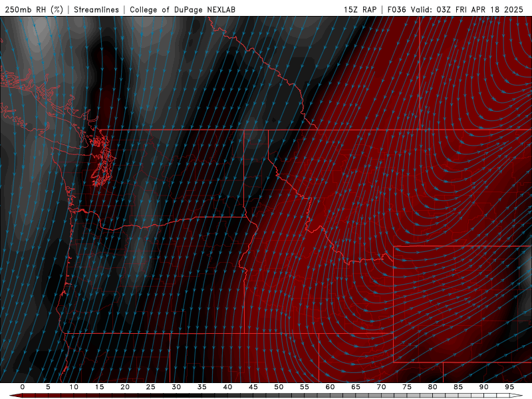Click the "80" tick label on the colorbar
The width and height of the screenshot is (532, 399).
[432, 387]
